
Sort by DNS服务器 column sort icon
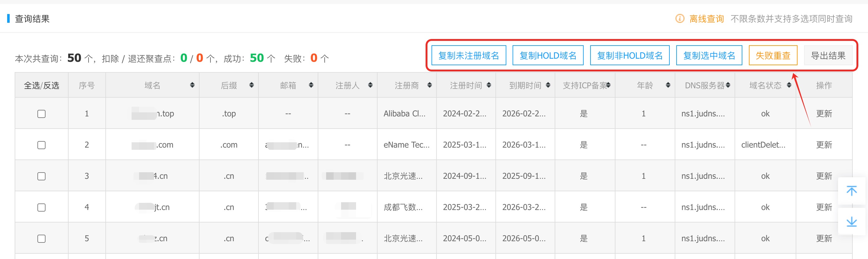(x=728, y=85)
